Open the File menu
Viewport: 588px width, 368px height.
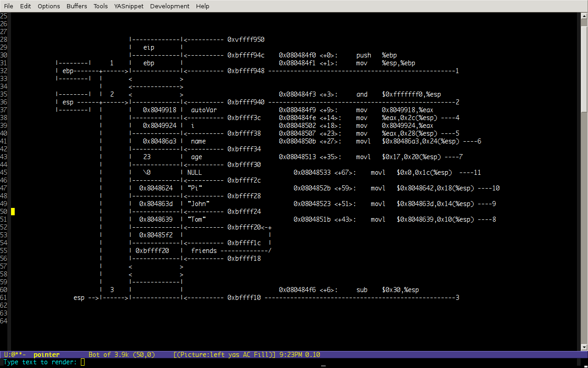8,6
